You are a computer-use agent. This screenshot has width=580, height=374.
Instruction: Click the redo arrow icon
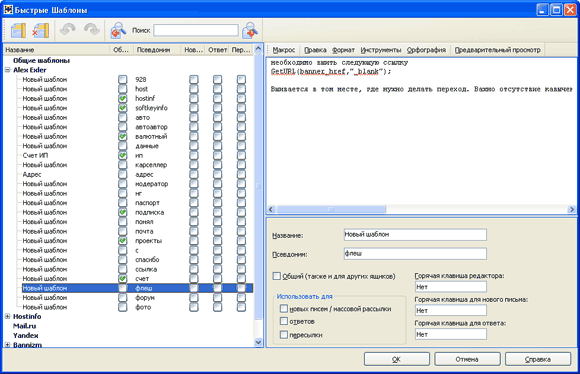(x=92, y=30)
